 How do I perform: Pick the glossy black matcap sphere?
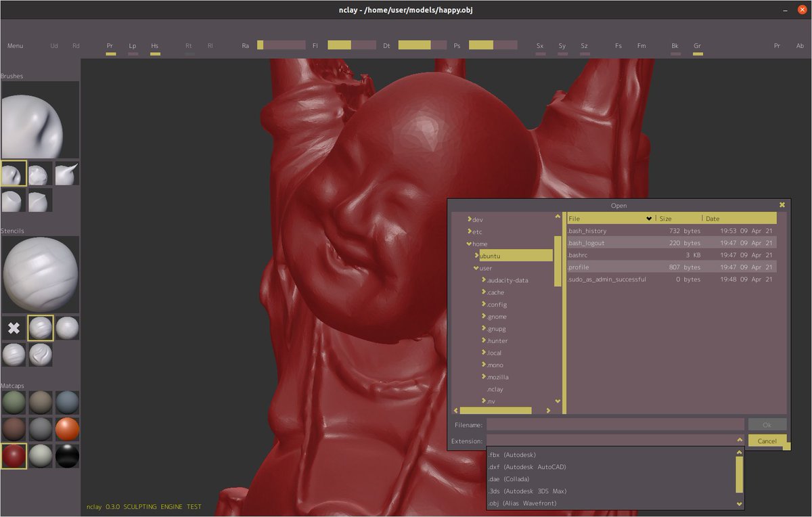tap(67, 456)
